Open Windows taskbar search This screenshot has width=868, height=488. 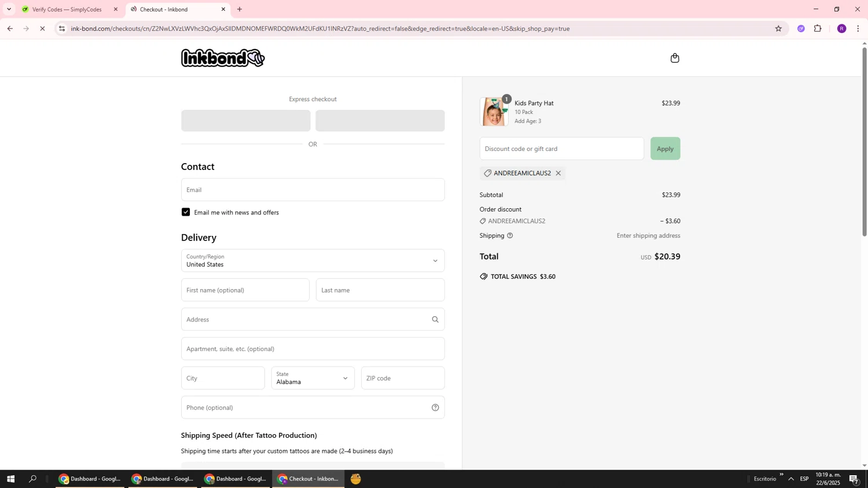tap(33, 479)
